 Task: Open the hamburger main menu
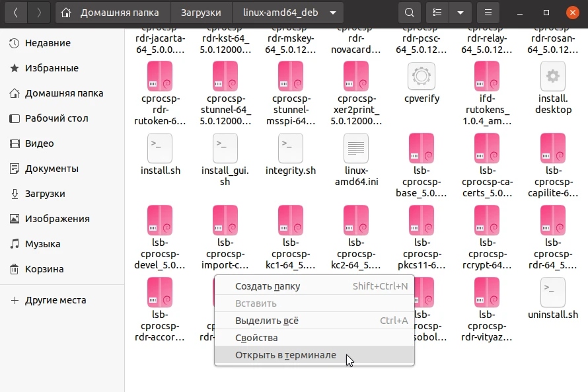point(488,13)
